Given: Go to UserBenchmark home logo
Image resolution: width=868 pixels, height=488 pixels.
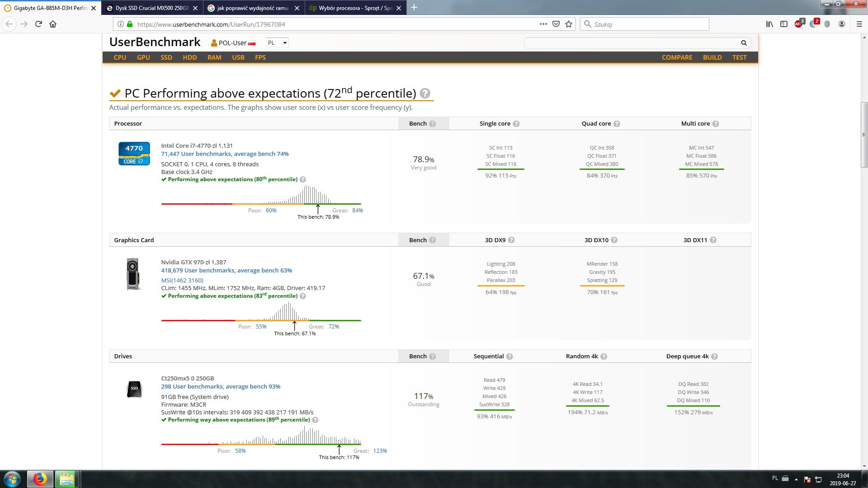Looking at the screenshot, I should 155,42.
